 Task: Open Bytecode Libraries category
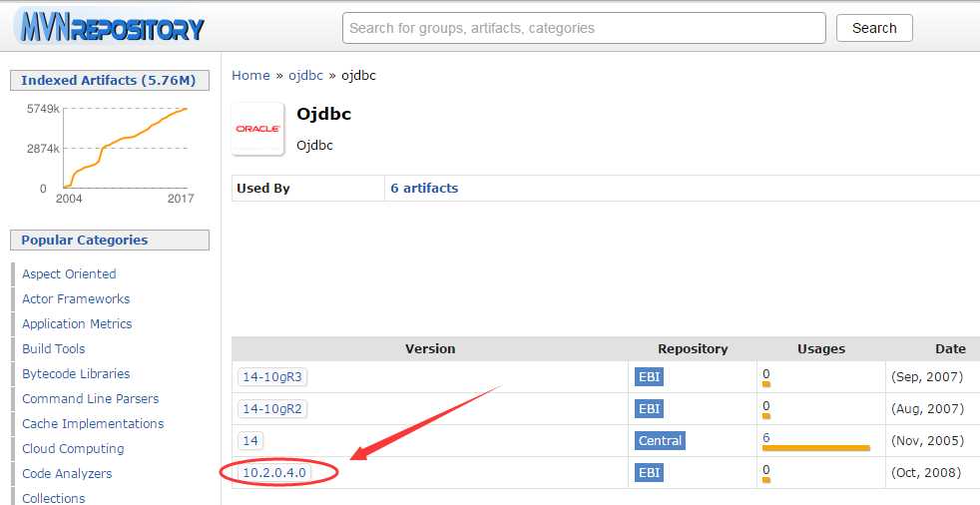(x=76, y=373)
